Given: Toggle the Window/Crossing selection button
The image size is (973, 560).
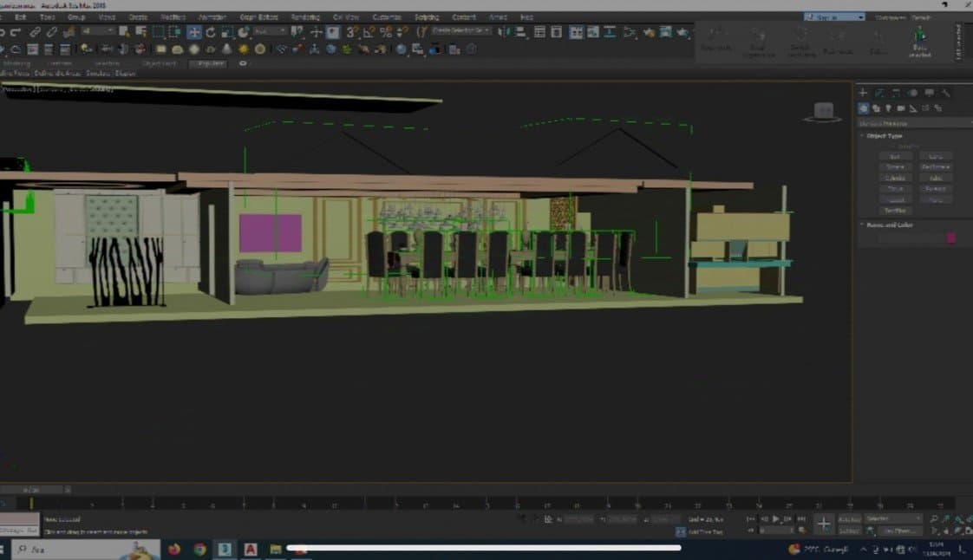Looking at the screenshot, I should point(175,32).
